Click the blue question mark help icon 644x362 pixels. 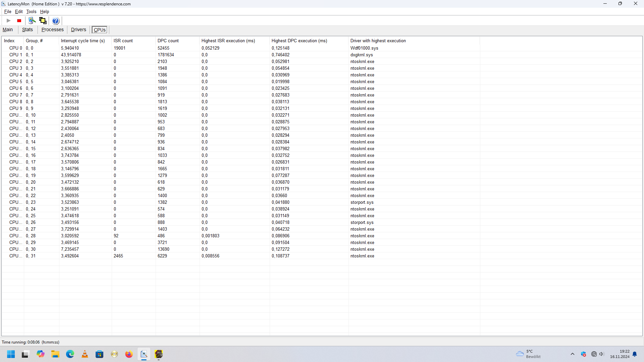pyautogui.click(x=56, y=21)
